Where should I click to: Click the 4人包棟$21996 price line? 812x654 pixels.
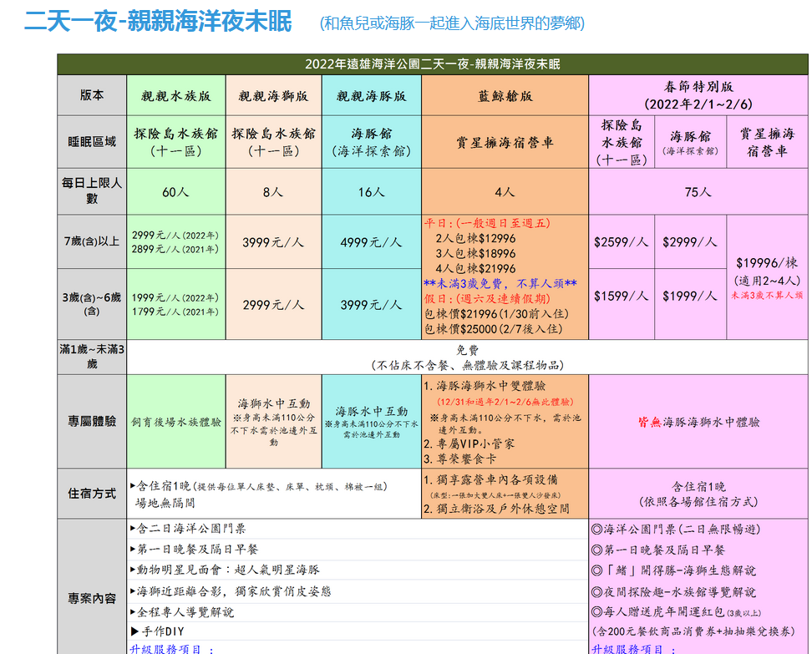tap(475, 268)
